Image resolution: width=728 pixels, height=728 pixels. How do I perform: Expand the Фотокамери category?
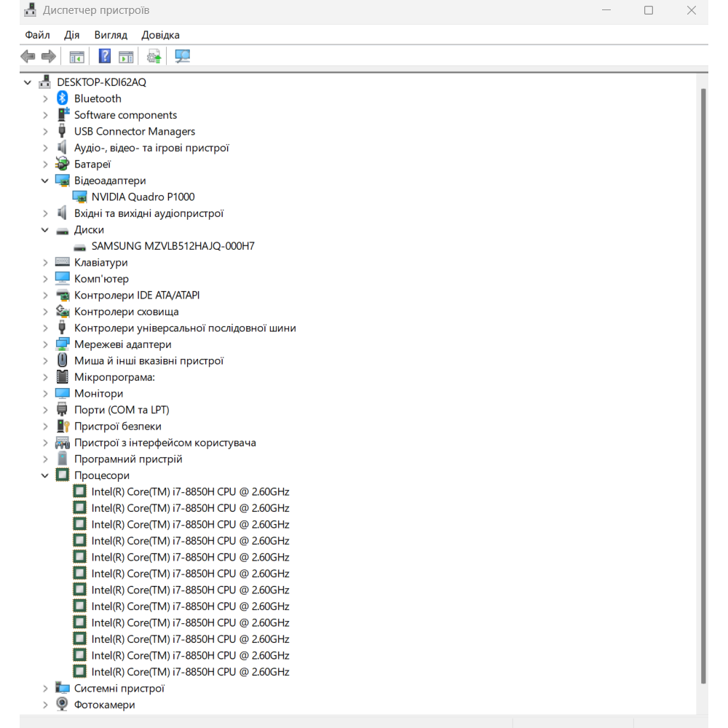45,705
